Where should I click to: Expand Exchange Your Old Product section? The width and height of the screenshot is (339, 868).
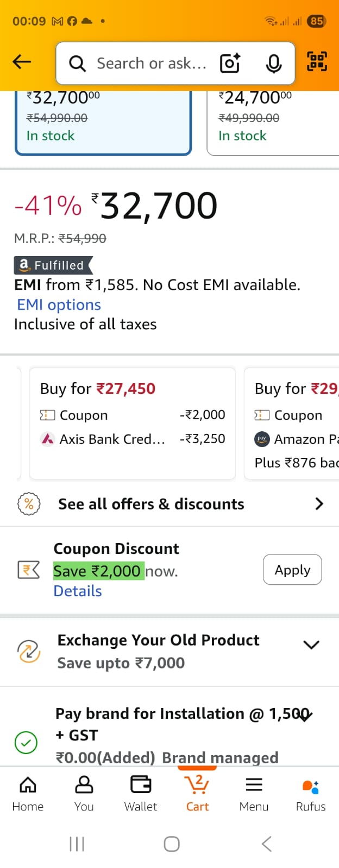[x=311, y=645]
